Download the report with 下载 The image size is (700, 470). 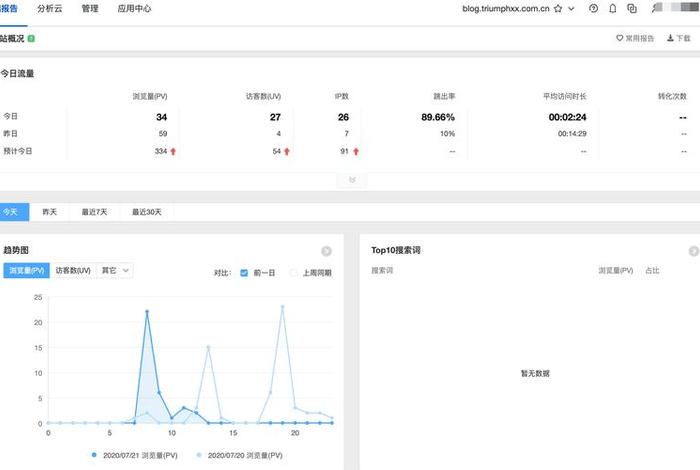[x=679, y=38]
